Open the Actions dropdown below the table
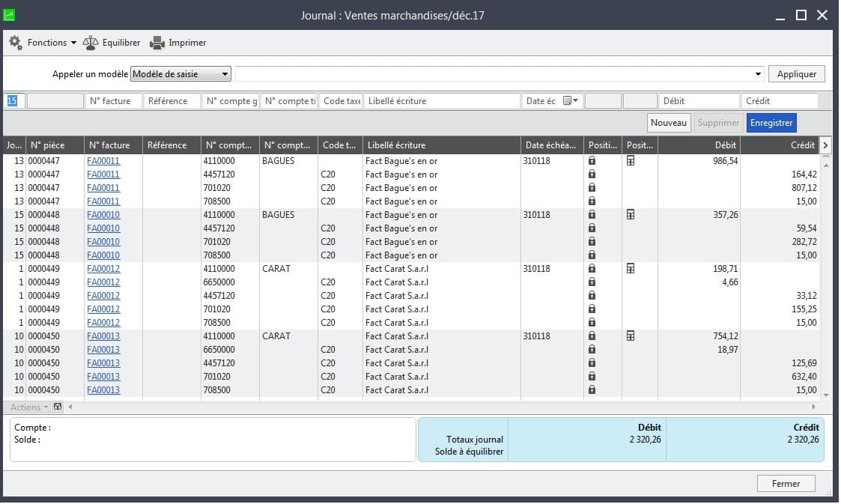Viewport: 841px width, 504px height. pos(29,407)
